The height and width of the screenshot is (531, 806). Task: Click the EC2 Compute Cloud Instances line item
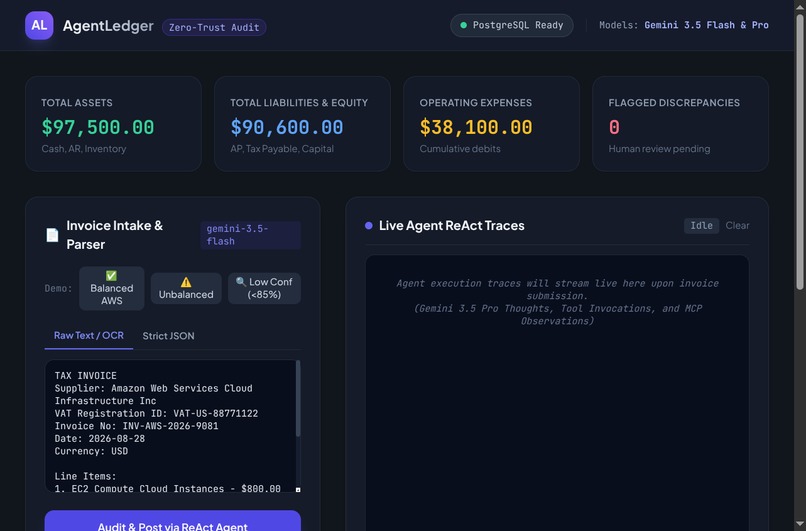(x=168, y=488)
